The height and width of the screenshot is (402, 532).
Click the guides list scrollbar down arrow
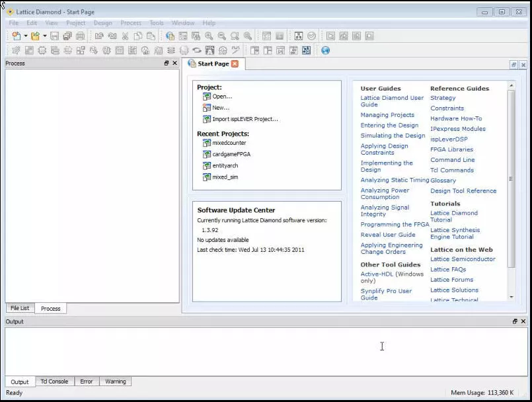pos(512,297)
